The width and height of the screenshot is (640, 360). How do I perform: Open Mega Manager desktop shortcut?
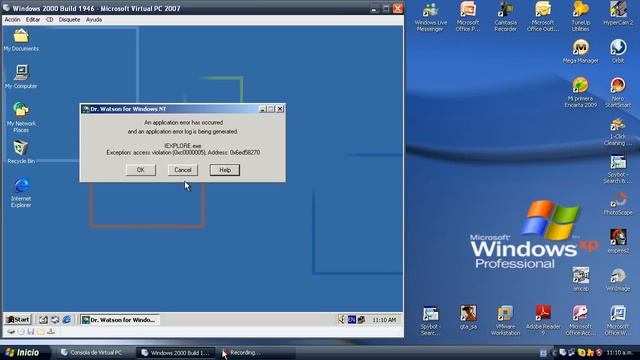click(x=580, y=51)
